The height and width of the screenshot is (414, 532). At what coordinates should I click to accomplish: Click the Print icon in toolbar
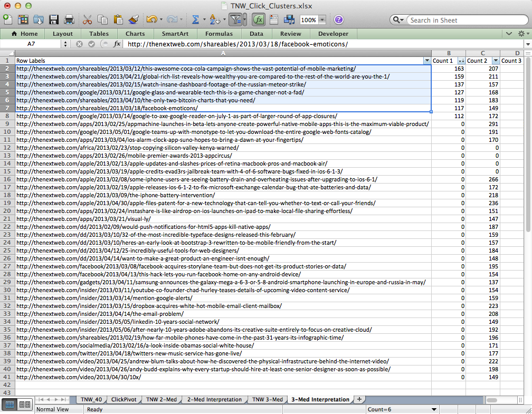[x=69, y=20]
